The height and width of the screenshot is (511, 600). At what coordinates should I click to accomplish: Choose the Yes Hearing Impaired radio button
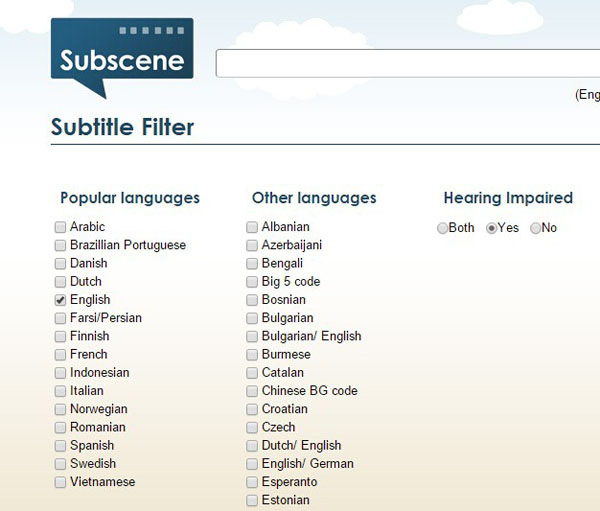point(491,228)
